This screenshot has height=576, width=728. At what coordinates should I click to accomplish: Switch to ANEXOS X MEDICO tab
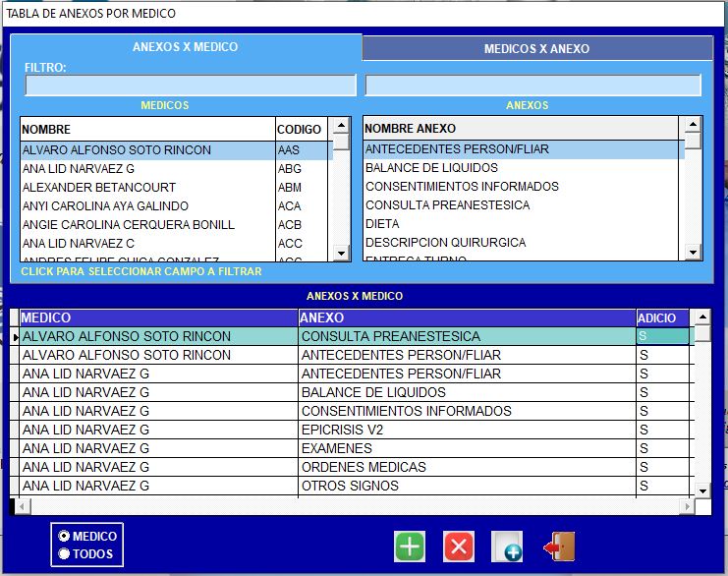click(186, 47)
